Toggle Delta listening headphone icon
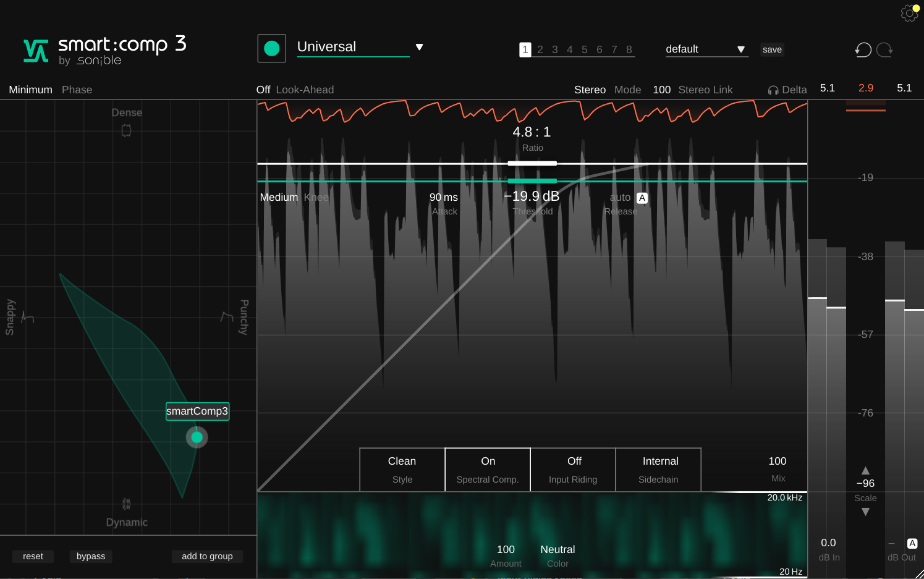 [x=773, y=89]
